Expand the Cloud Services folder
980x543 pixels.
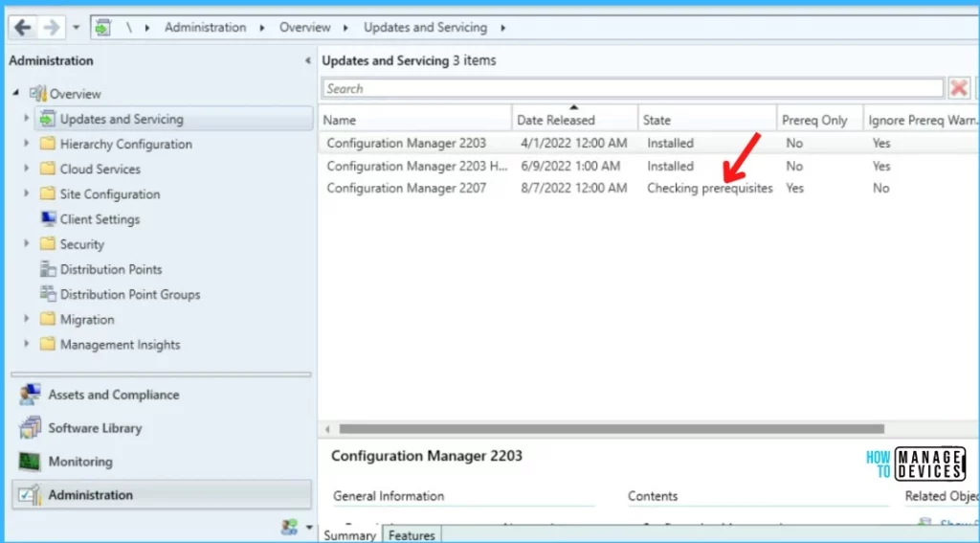pos(26,169)
